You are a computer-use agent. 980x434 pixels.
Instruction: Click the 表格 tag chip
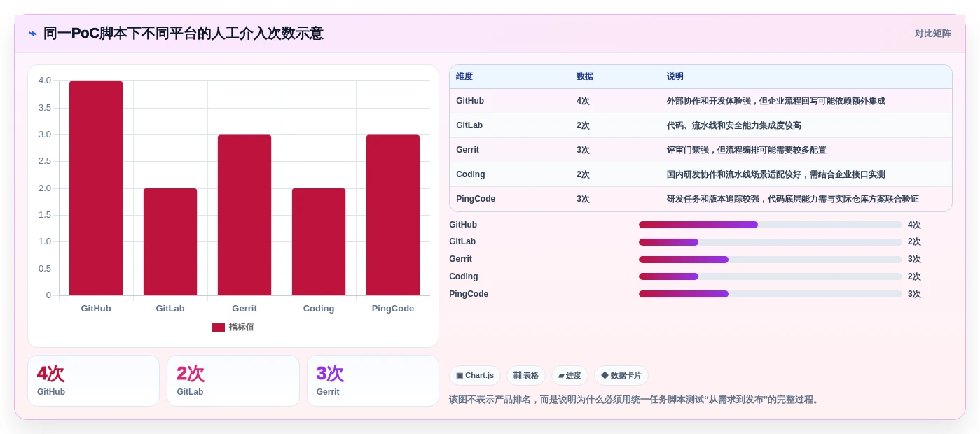coord(526,376)
